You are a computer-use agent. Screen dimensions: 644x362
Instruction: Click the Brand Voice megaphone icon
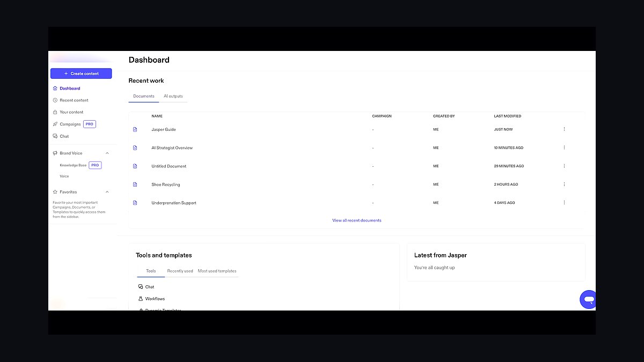[x=55, y=153]
